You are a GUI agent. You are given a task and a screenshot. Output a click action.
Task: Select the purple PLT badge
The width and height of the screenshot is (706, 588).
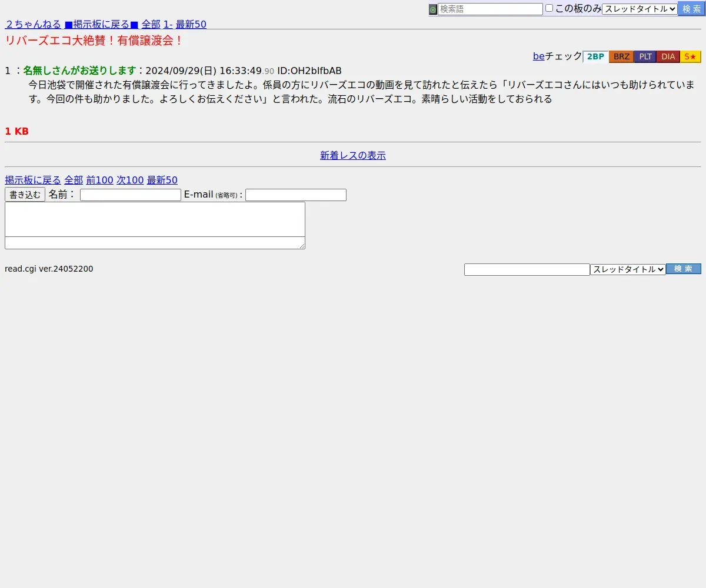tap(645, 56)
